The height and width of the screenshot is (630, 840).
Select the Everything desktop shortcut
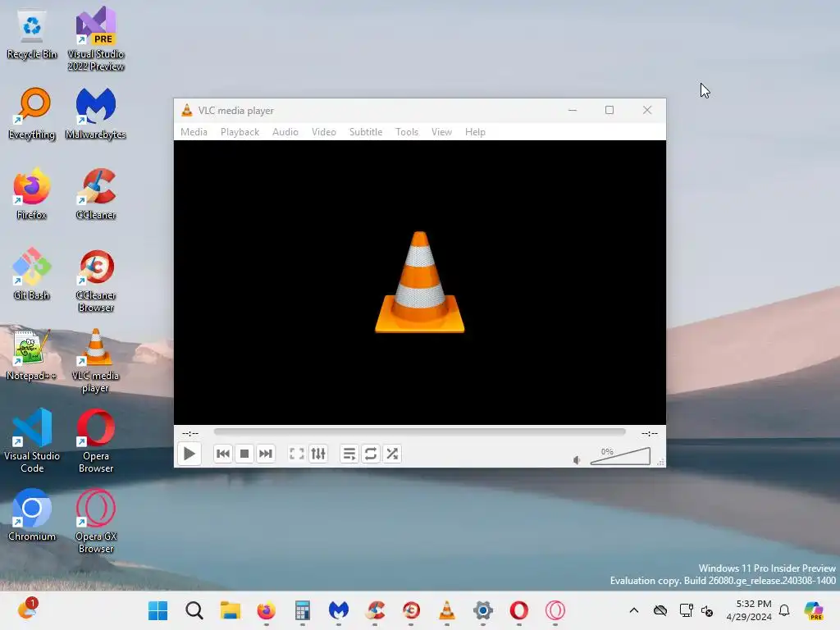(x=32, y=113)
